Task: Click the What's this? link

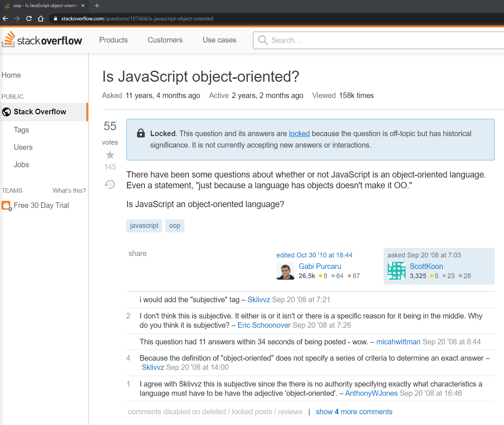Action: (69, 190)
